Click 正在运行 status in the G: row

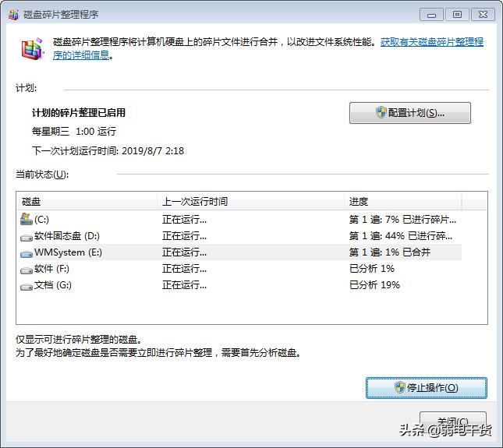point(184,285)
